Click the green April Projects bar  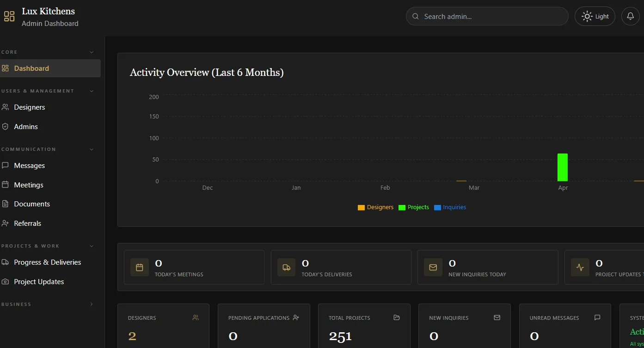[x=563, y=168]
